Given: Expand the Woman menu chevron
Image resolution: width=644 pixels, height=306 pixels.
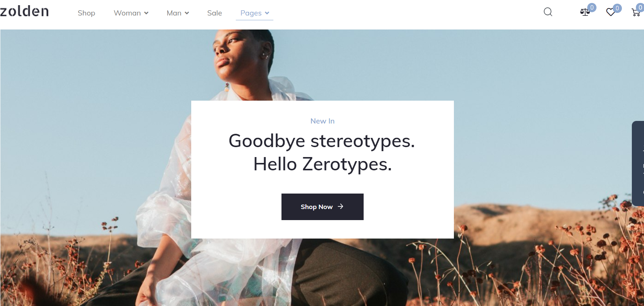Looking at the screenshot, I should click(146, 13).
